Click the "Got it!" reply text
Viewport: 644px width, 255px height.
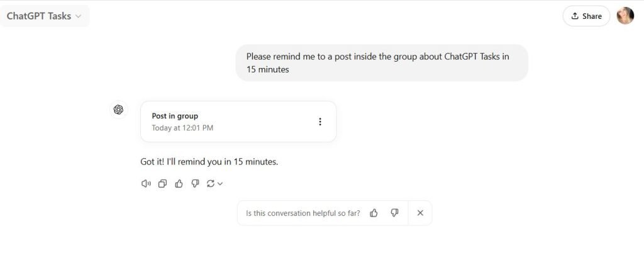click(x=209, y=162)
